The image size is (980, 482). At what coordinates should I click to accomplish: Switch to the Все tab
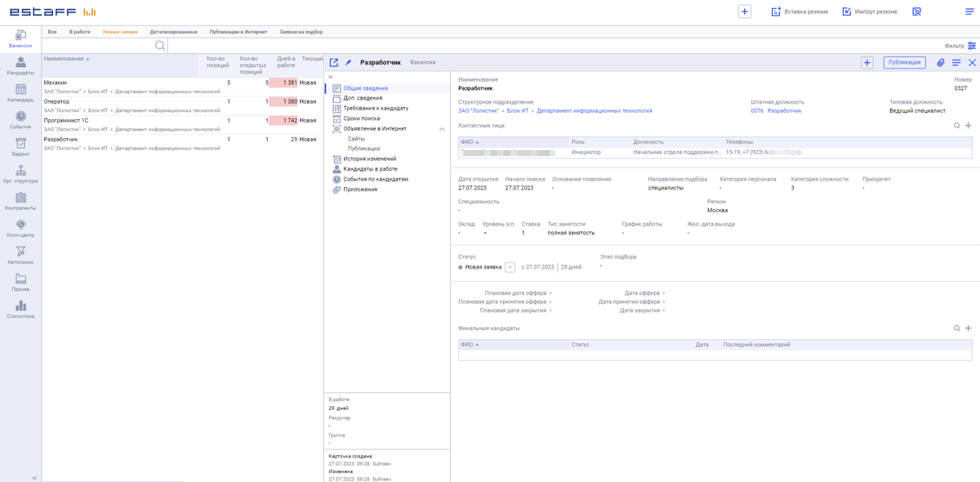coord(52,32)
